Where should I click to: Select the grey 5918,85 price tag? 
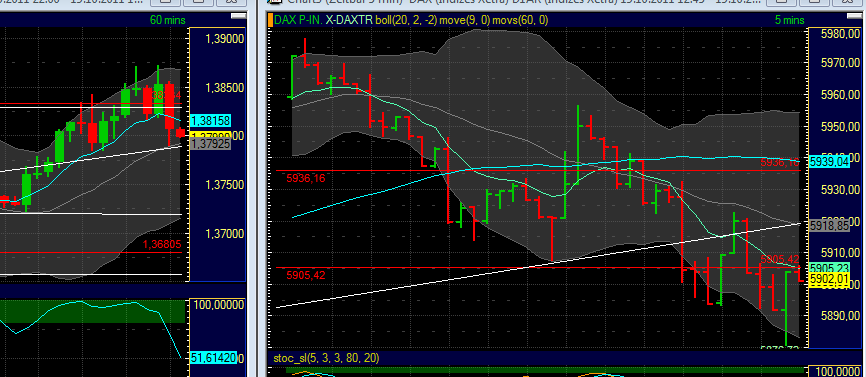tap(829, 226)
